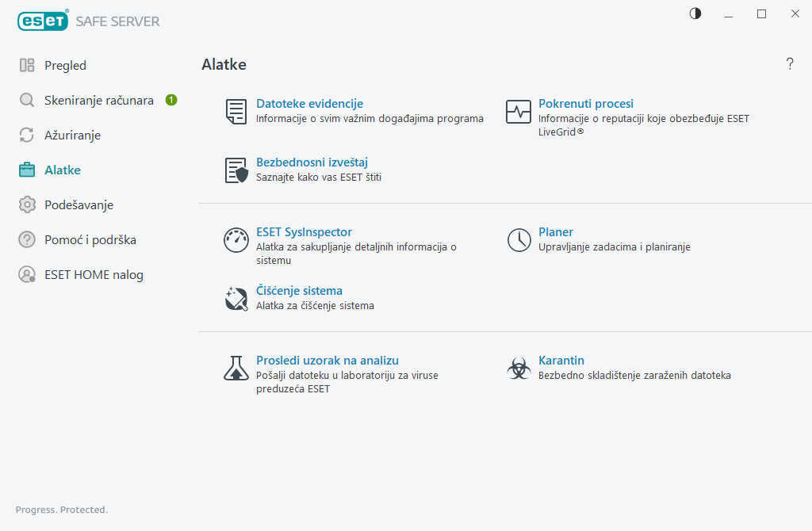Switch to Ažuriranje sidebar item
The width and height of the screenshot is (812, 531).
[72, 136]
